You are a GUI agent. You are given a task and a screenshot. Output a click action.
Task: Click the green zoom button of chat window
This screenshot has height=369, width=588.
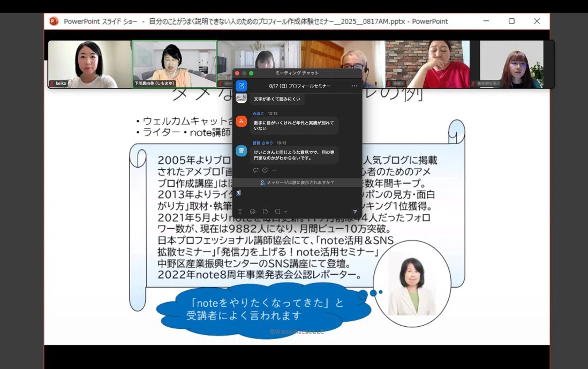coord(251,73)
